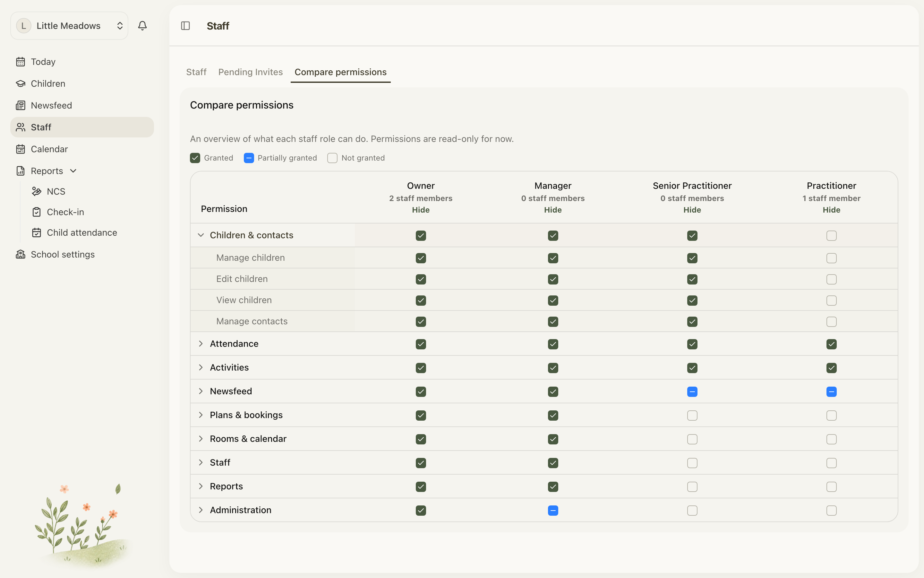This screenshot has width=924, height=578.
Task: Open Child attendance report
Action: [82, 232]
